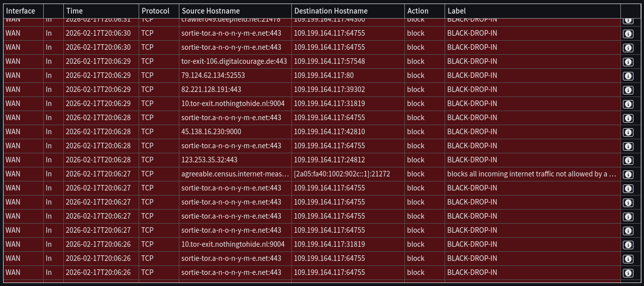
Task: Open info for tor-exit-106.digitalcourage.de log entry
Action: click(627, 62)
